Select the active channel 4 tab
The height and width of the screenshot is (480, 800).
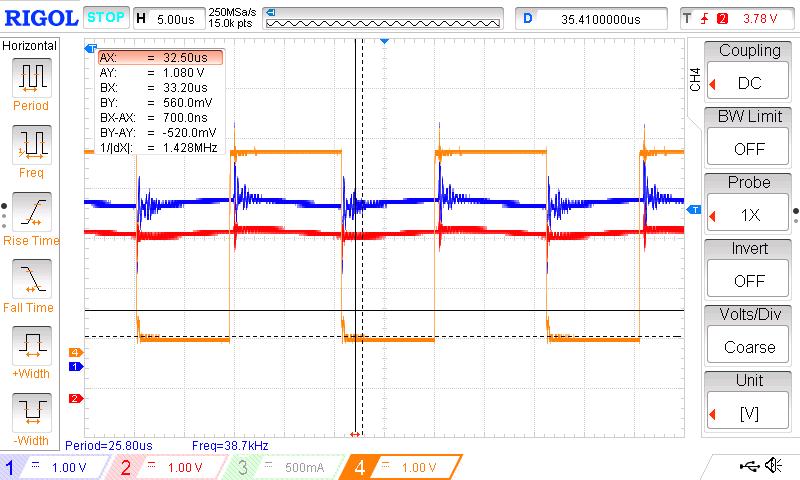(401, 467)
